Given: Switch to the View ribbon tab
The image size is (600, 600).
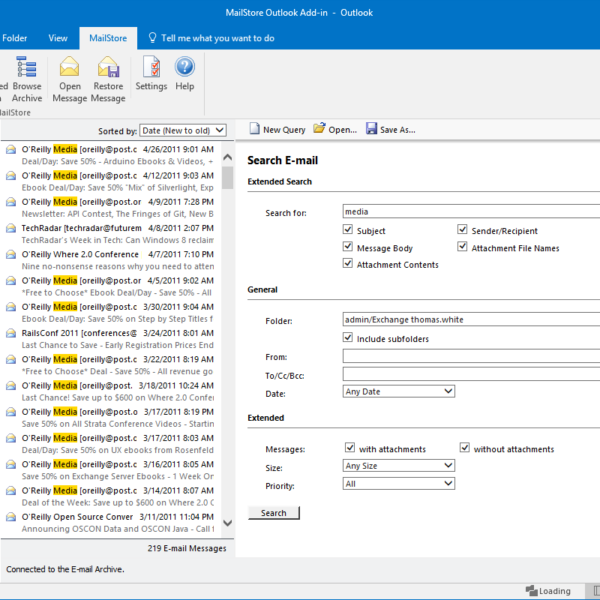Looking at the screenshot, I should (58, 38).
